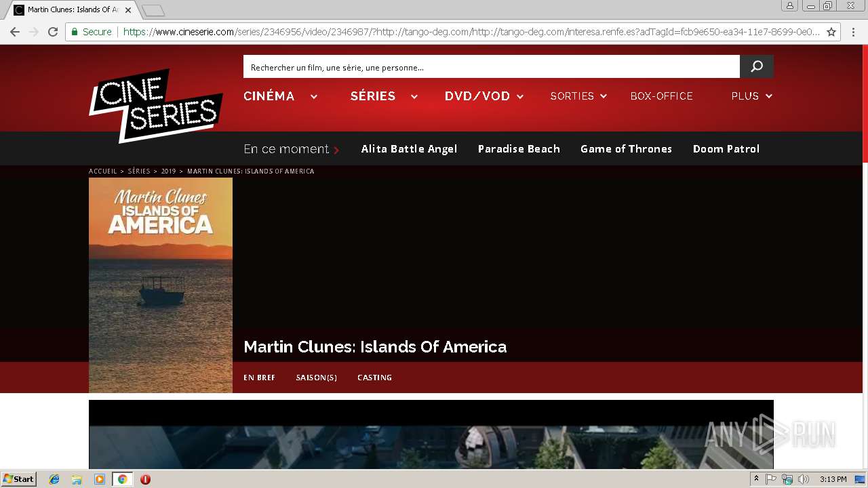Click the search magnifier button
Viewport: 868px width, 488px height.
click(757, 66)
